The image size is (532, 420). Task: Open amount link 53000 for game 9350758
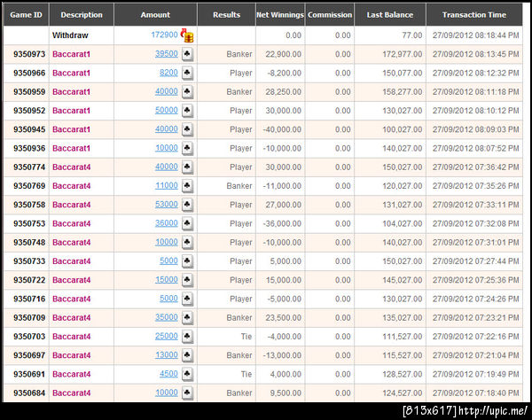[x=167, y=205]
